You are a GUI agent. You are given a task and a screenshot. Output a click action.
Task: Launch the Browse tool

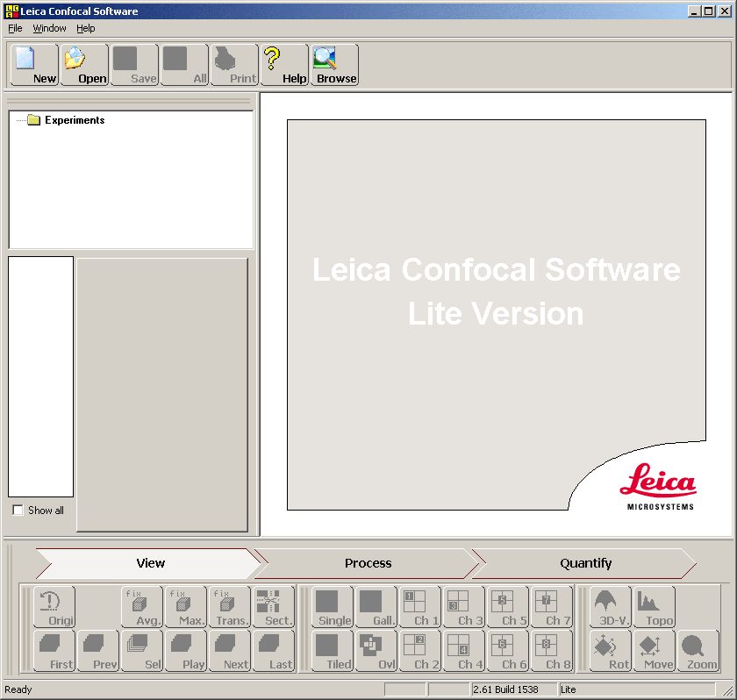(x=334, y=65)
